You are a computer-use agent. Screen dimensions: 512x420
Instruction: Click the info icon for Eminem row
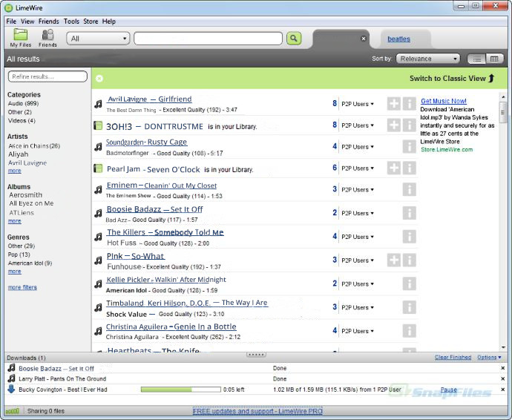coord(409,189)
